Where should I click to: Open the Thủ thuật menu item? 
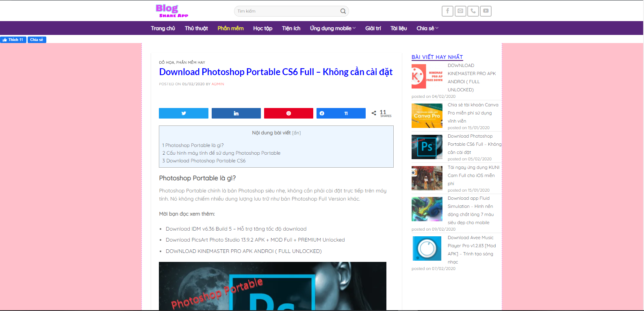pyautogui.click(x=196, y=28)
